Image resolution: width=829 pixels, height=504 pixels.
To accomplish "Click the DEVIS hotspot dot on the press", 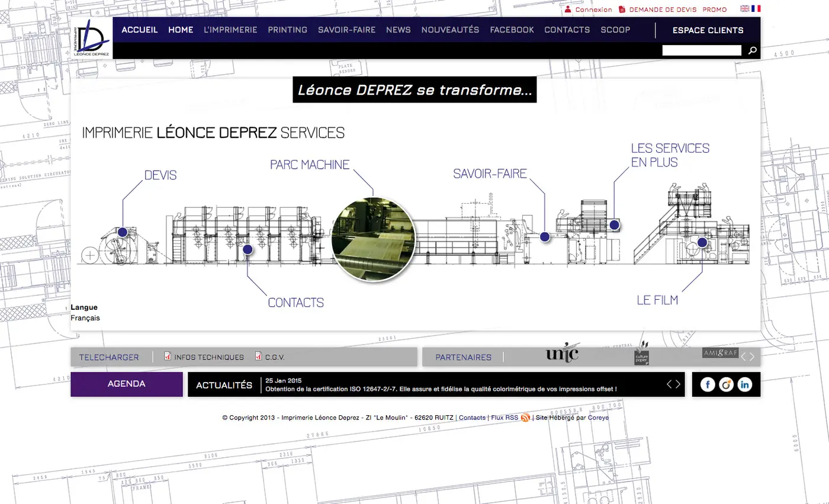I will [123, 232].
